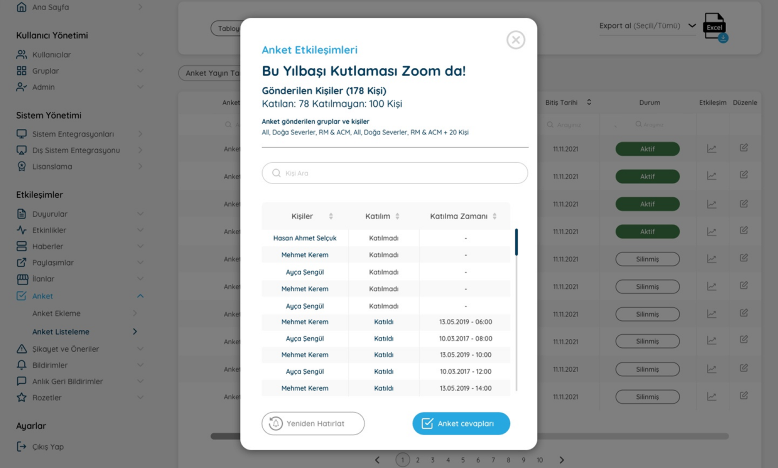Viewport: 778px width, 468px height.
Task: Open Ana Sayfa in the sidebar
Action: click(51, 7)
